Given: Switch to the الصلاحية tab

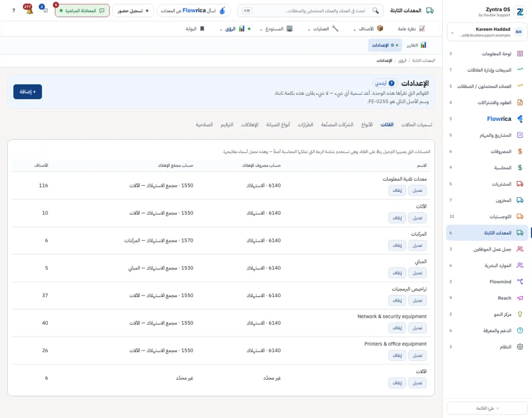Looking at the screenshot, I should pos(204,125).
